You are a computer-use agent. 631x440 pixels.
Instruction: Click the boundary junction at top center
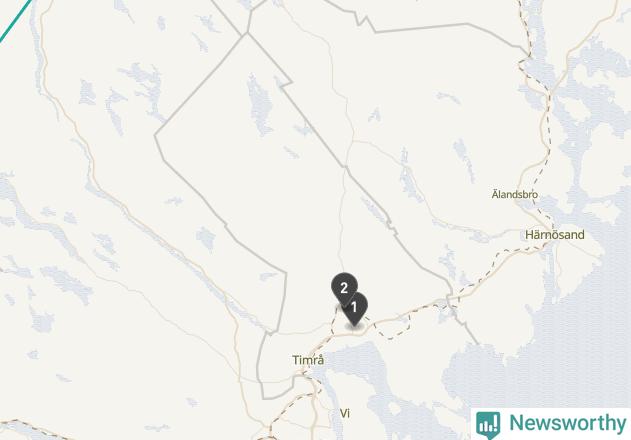[247, 33]
